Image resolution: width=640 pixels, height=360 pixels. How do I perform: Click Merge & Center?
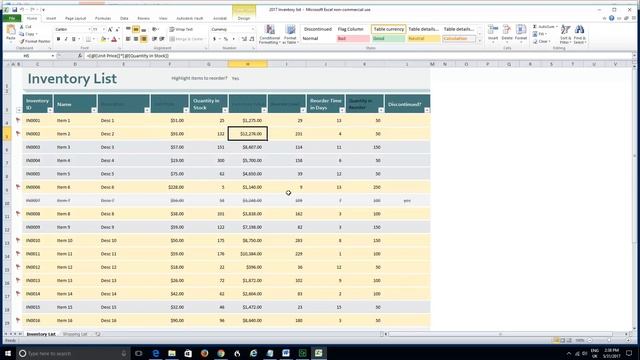pos(186,39)
